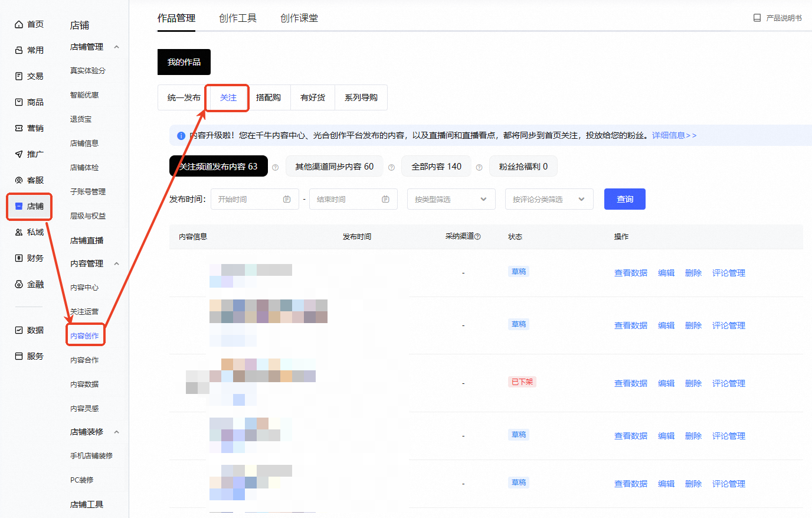Viewport: 812px width, 518px height.
Task: Click 查看数据 in the 已下架 row
Action: pos(631,383)
